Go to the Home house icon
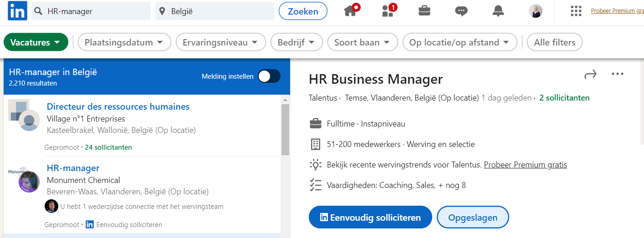The image size is (644, 238). click(351, 10)
